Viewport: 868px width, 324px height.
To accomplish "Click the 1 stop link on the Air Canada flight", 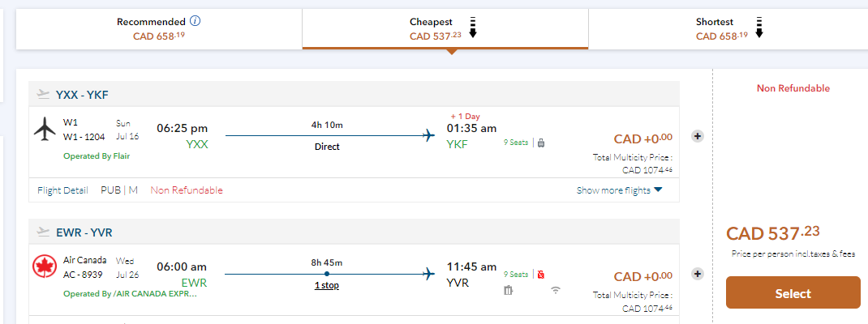I will pos(326,286).
